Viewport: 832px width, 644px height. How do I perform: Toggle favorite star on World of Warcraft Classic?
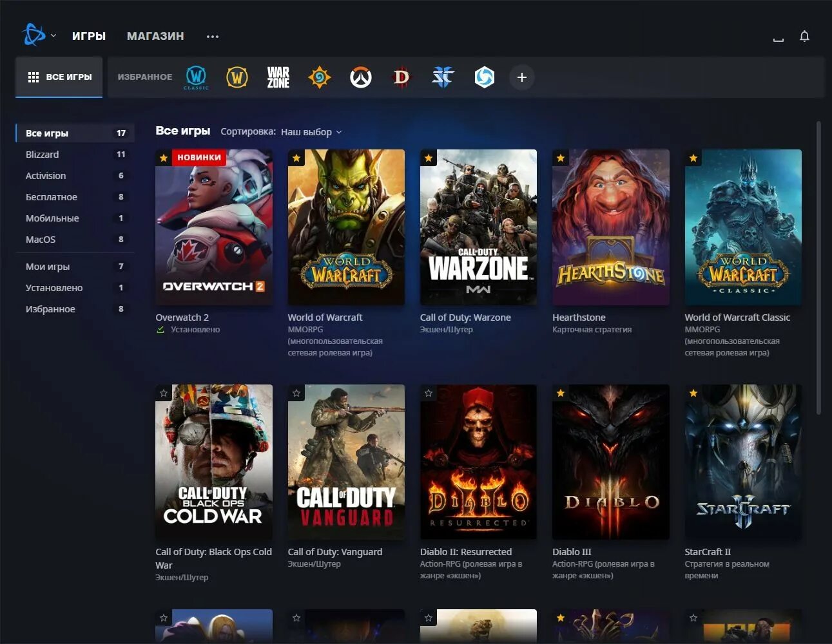click(693, 158)
